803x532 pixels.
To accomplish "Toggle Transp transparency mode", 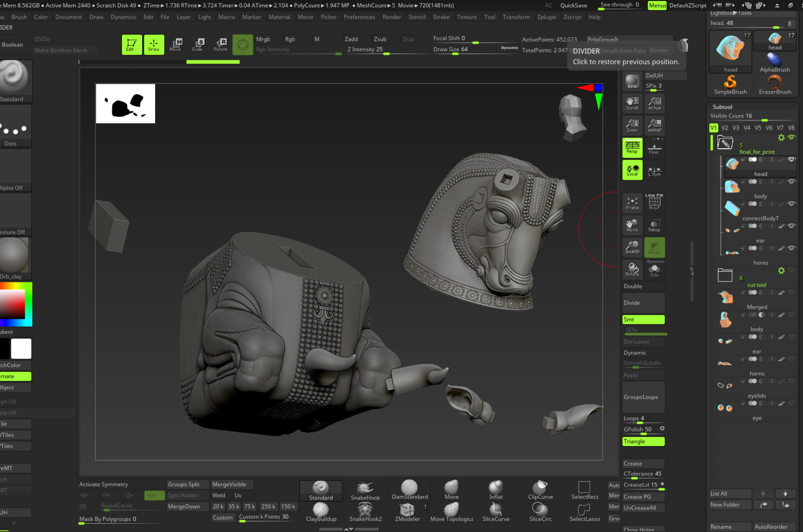I will tap(654, 225).
